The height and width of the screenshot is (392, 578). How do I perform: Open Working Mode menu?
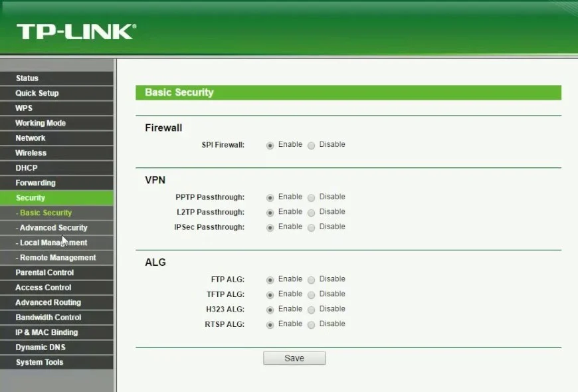pyautogui.click(x=56, y=123)
